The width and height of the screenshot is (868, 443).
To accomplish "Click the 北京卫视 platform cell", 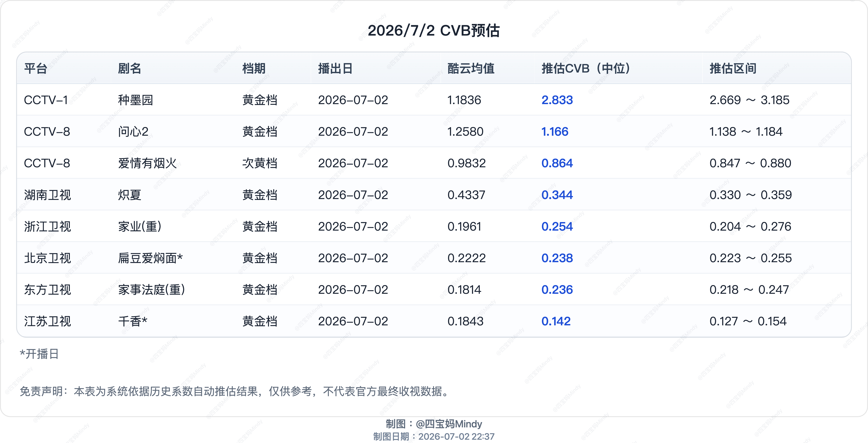I will 48,258.
